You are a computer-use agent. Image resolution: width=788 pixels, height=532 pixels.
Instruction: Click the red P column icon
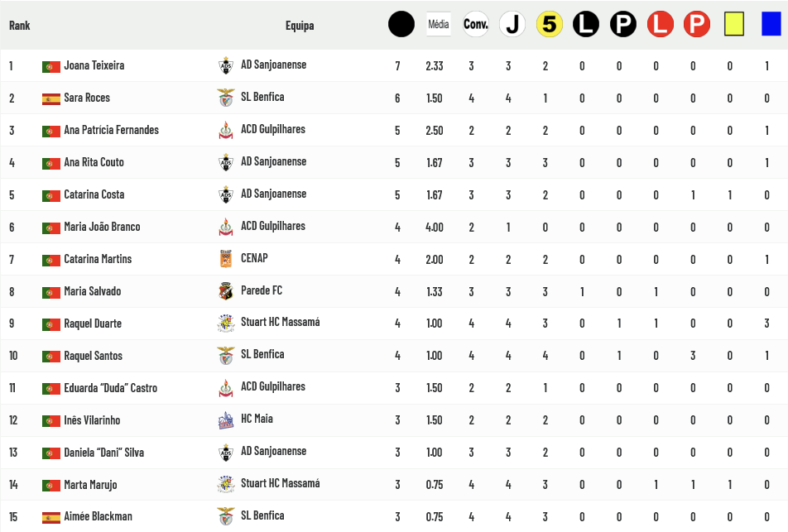click(x=697, y=25)
